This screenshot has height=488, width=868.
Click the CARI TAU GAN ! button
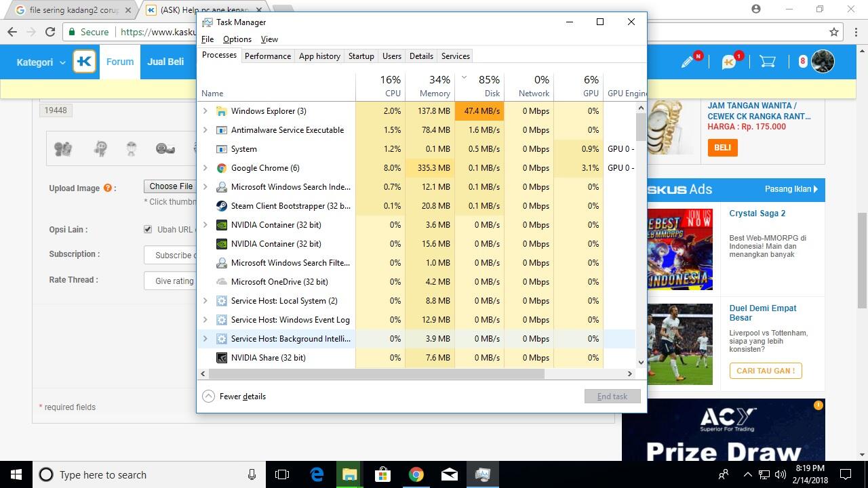pyautogui.click(x=766, y=371)
